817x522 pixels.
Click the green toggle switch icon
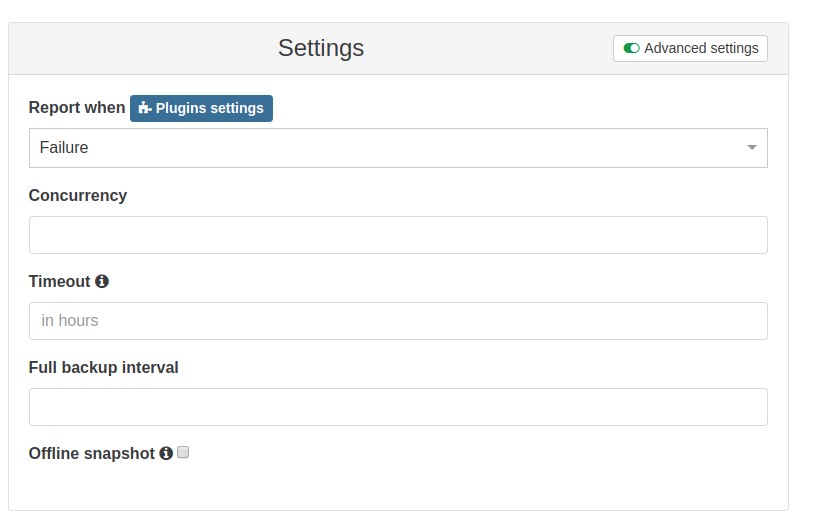click(631, 48)
